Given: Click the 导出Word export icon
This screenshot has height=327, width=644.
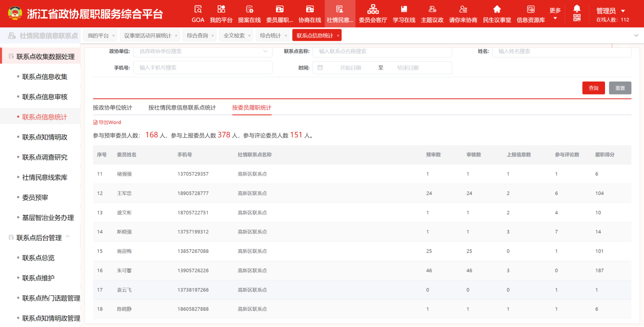Looking at the screenshot, I should pyautogui.click(x=95, y=122).
